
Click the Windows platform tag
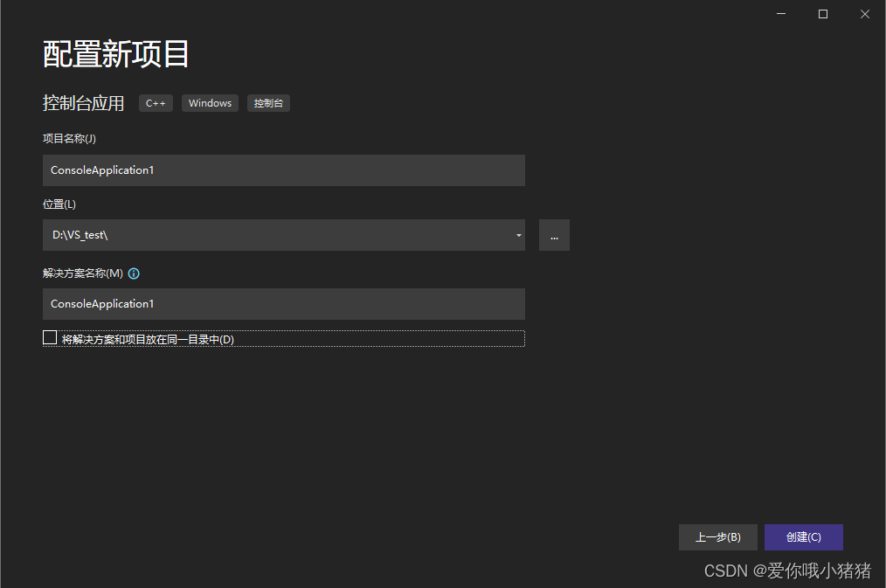pyautogui.click(x=210, y=102)
